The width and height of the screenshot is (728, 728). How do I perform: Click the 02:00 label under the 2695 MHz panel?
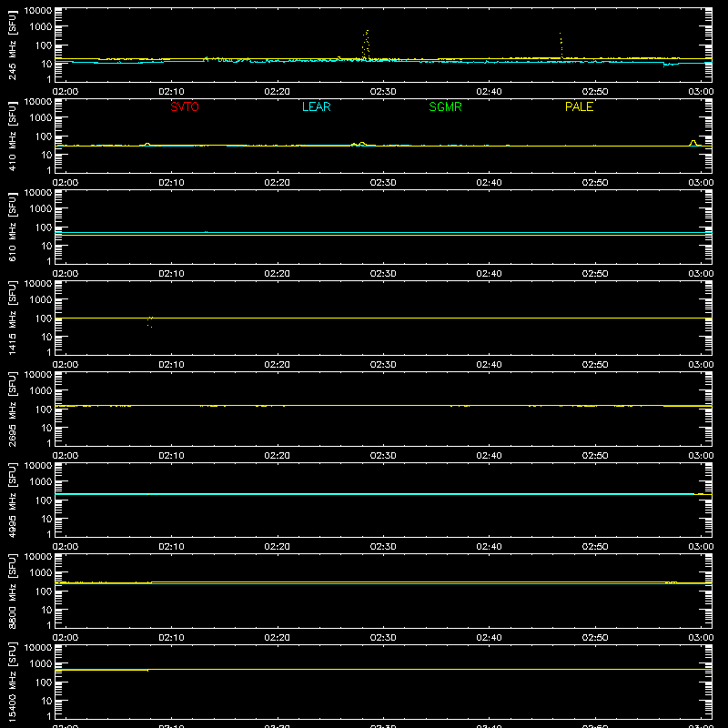(x=66, y=456)
